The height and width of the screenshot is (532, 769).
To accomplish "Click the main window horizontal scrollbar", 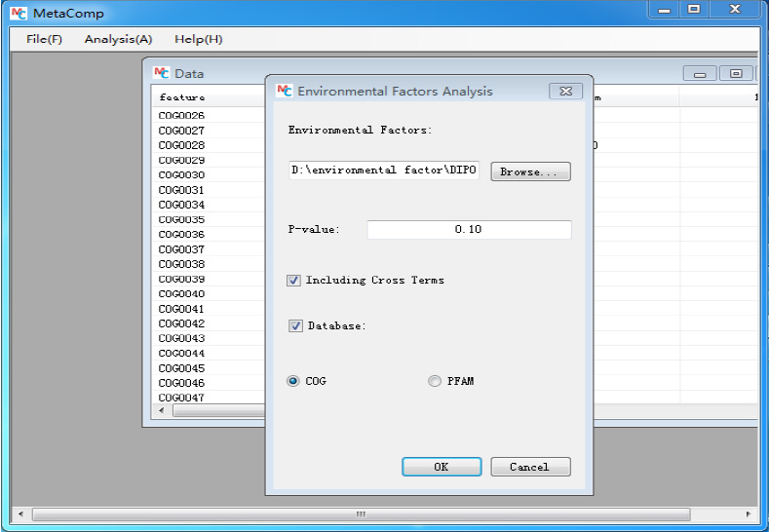I will pos(361,513).
